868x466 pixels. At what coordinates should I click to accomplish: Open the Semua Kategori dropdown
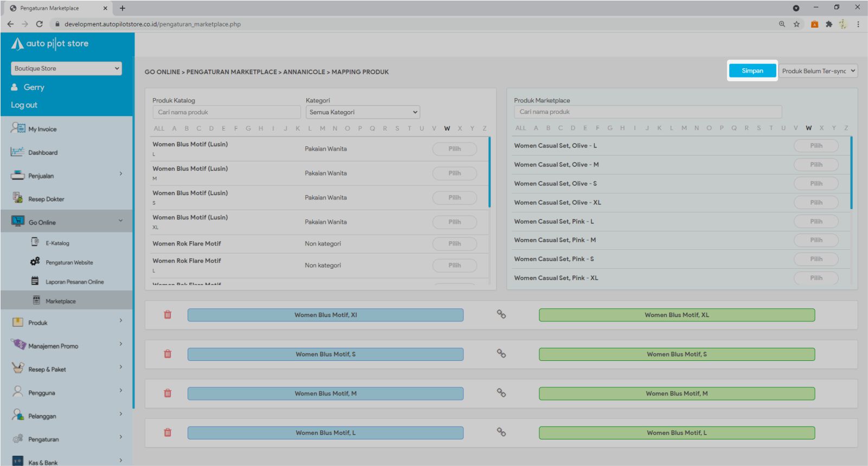tap(363, 112)
